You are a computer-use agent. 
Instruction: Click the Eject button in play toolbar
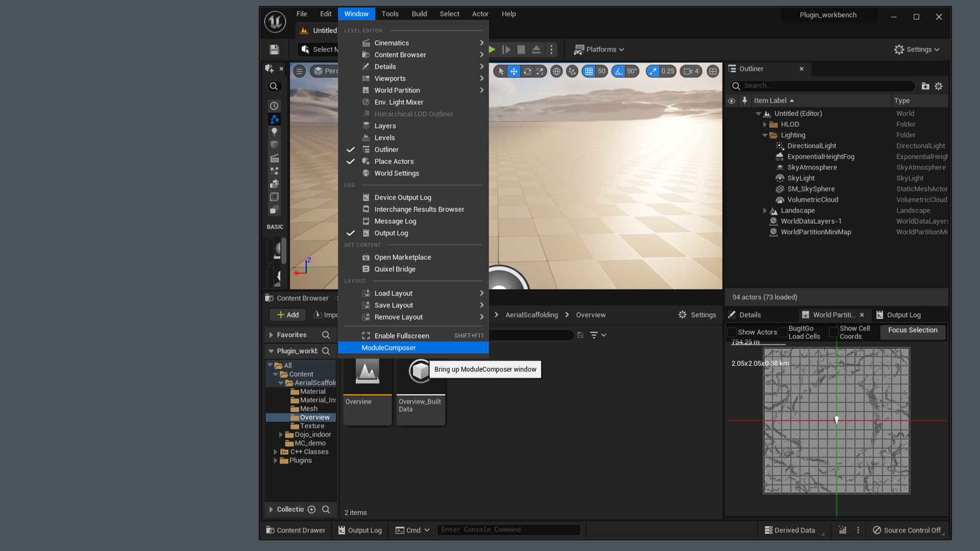pyautogui.click(x=536, y=49)
